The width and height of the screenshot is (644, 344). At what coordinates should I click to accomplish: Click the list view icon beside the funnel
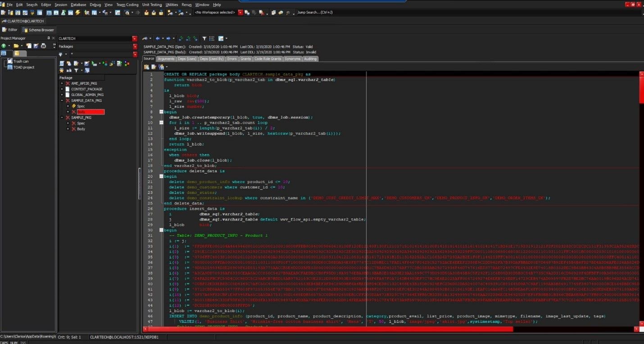pyautogui.click(x=212, y=39)
